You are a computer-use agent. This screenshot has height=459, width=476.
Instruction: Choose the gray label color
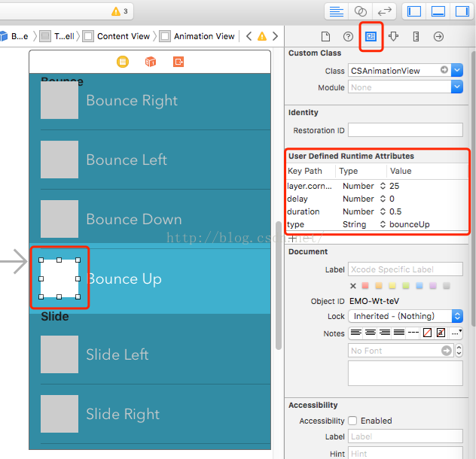(x=446, y=285)
